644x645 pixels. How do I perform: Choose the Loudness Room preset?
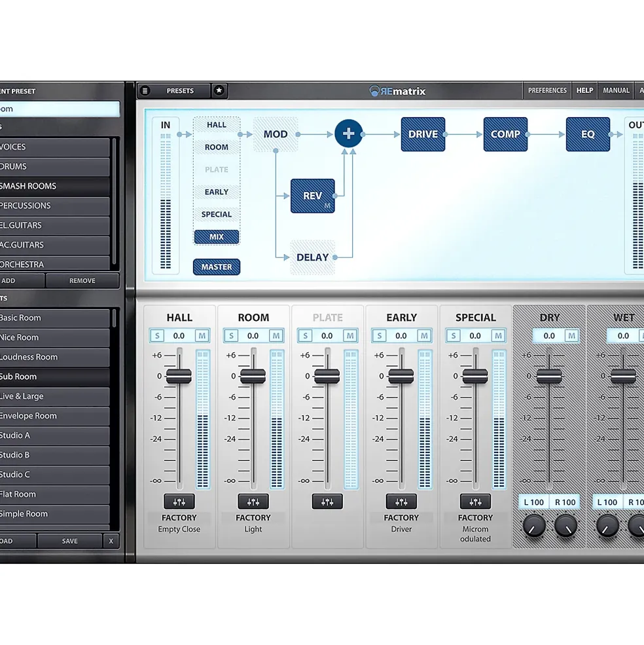coord(54,357)
